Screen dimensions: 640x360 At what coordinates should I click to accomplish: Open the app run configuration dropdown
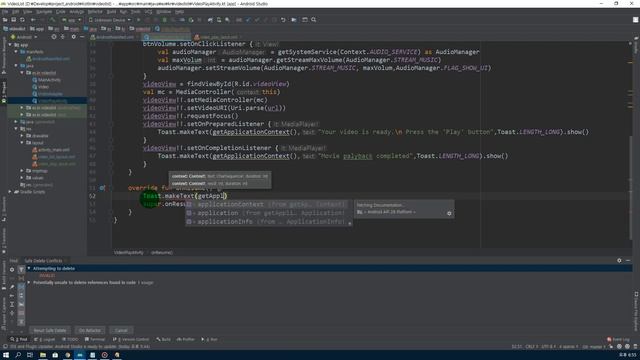coord(72,20)
